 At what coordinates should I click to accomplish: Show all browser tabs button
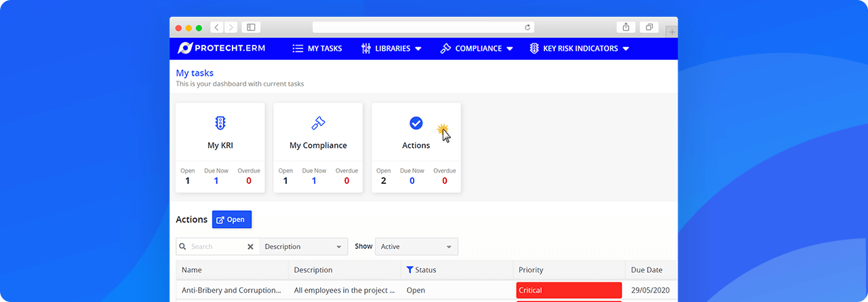tap(649, 27)
